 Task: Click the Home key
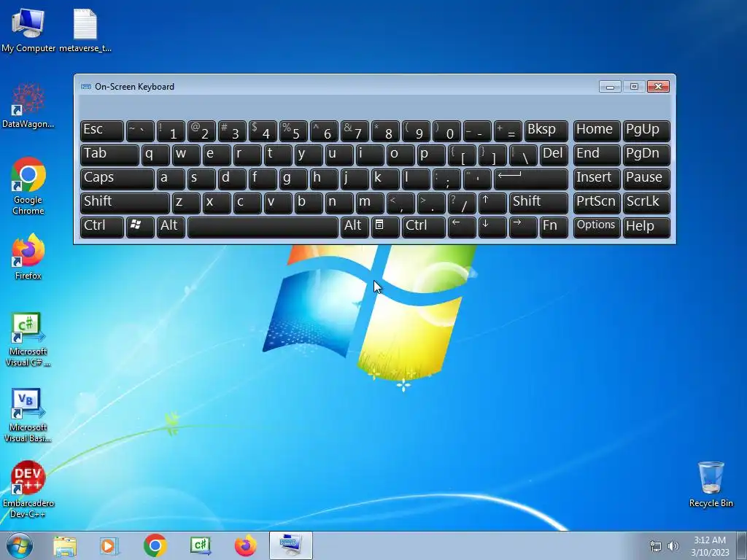click(597, 131)
